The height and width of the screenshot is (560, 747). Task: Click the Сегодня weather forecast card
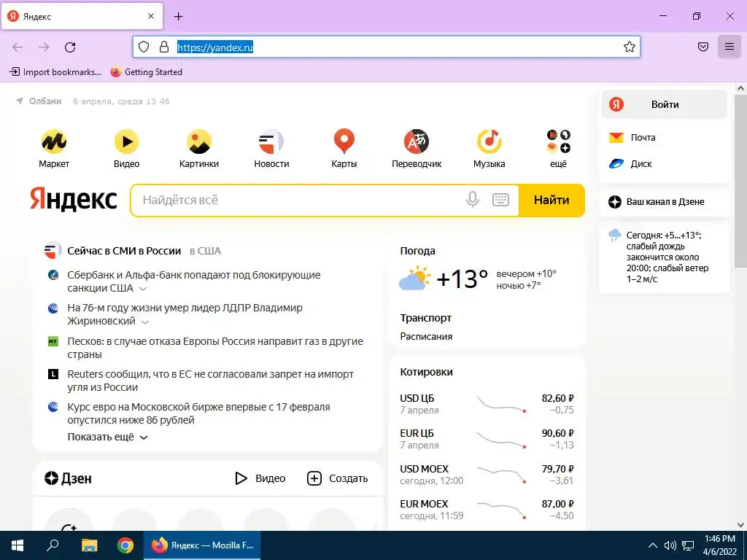tap(664, 257)
